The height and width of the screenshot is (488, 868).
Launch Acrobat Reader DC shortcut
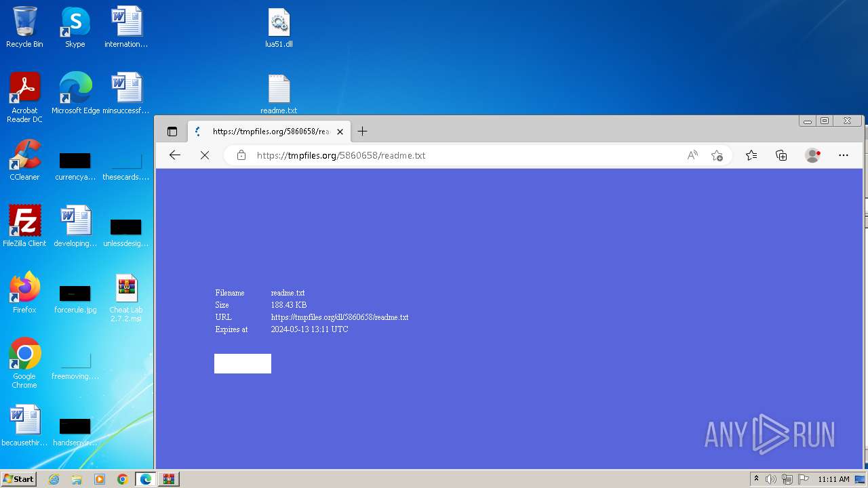click(24, 98)
